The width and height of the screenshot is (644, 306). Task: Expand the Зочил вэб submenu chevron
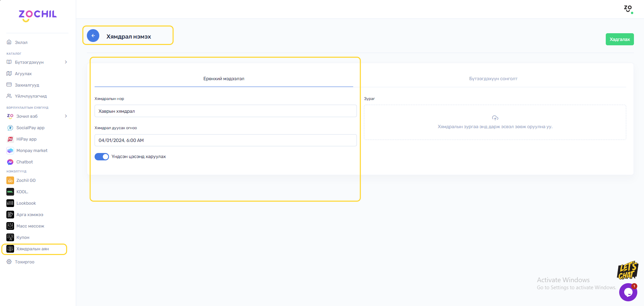pyautogui.click(x=66, y=116)
